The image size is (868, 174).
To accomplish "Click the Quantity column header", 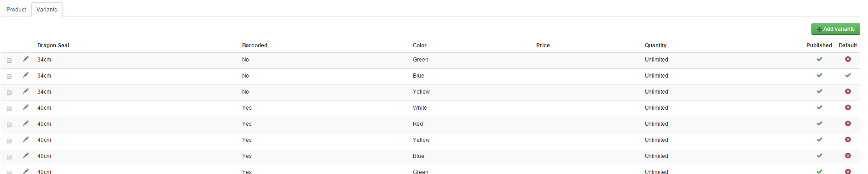I will pos(655,45).
